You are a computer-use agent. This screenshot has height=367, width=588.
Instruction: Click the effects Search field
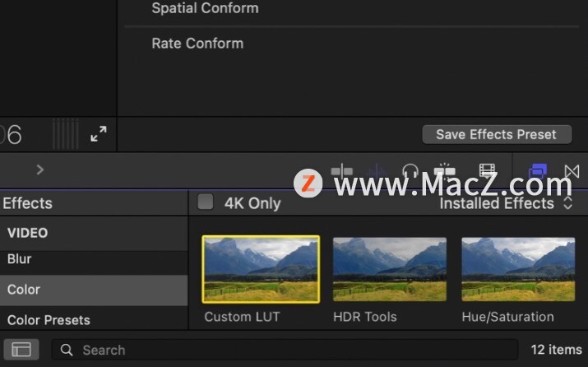click(285, 350)
